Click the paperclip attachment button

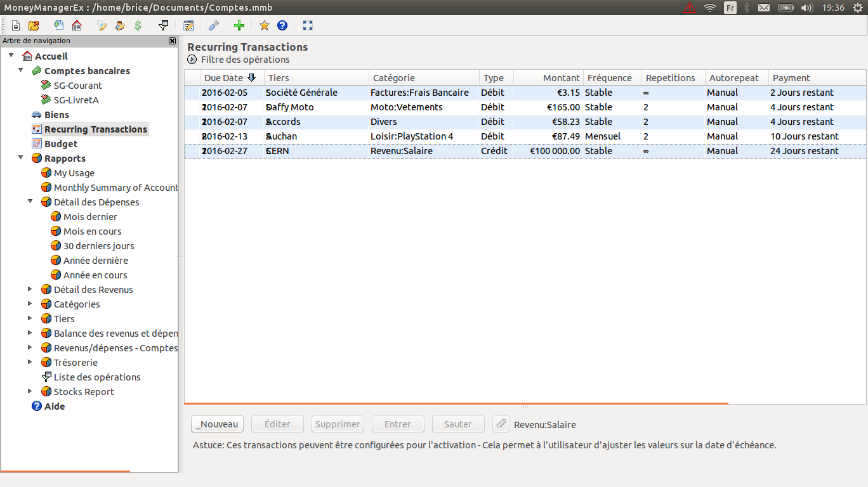point(501,424)
